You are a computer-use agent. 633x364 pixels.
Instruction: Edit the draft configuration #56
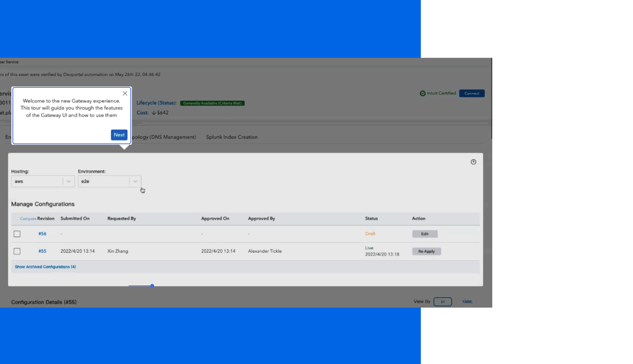pos(425,234)
